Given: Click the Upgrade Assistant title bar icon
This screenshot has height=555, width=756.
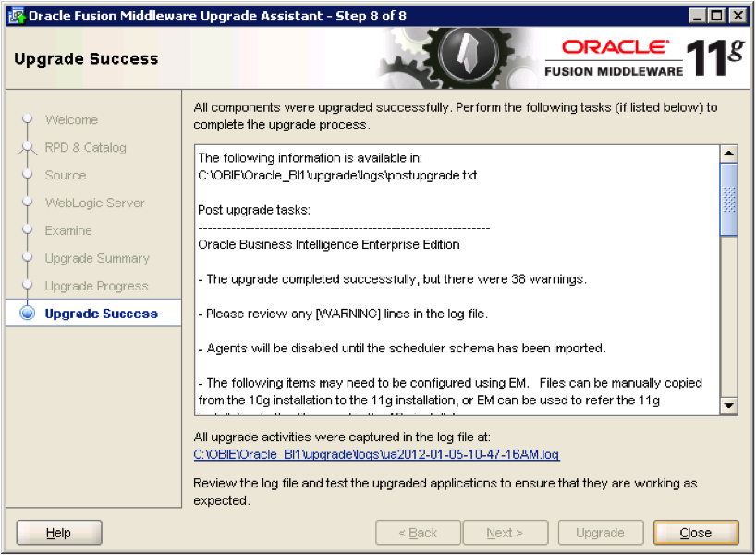Looking at the screenshot, I should coord(17,16).
